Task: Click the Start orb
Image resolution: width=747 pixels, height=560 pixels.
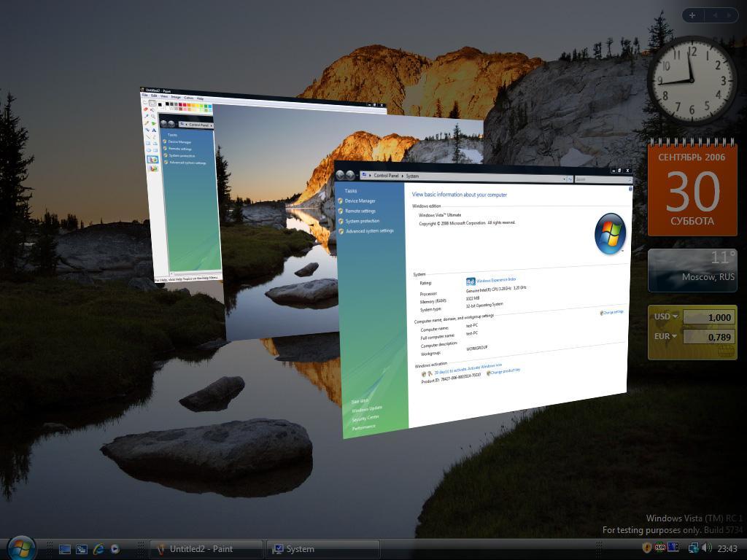Action: (x=20, y=548)
